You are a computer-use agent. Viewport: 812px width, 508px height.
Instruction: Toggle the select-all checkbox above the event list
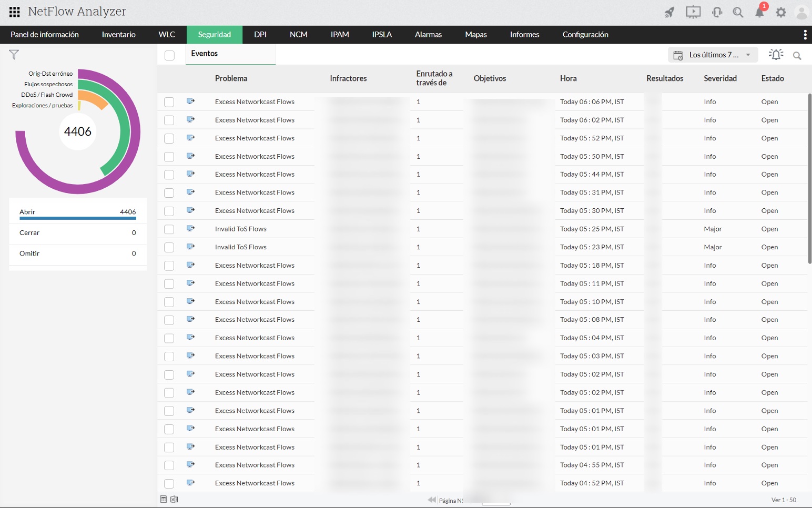pyautogui.click(x=169, y=55)
